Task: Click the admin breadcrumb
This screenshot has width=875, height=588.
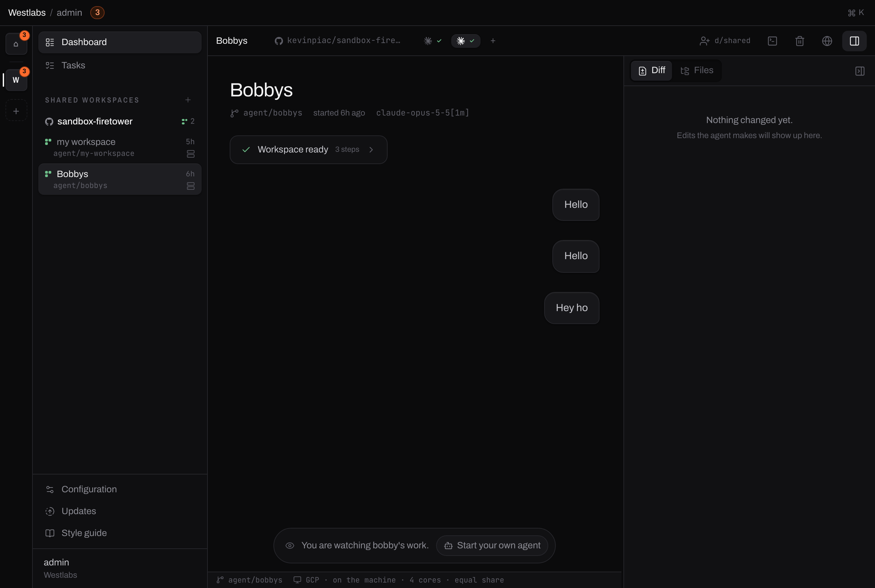Action: 69,13
